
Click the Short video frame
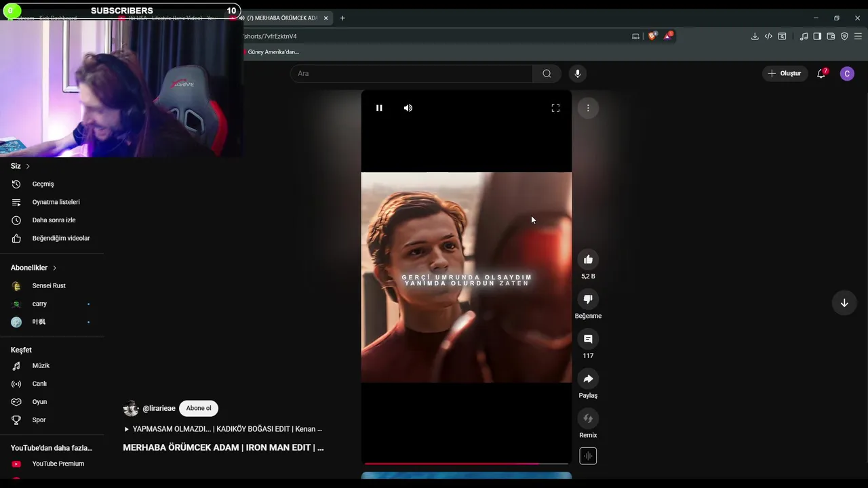466,277
